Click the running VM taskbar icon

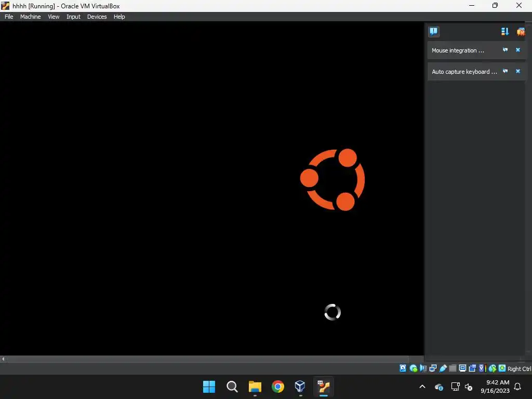[x=323, y=387]
